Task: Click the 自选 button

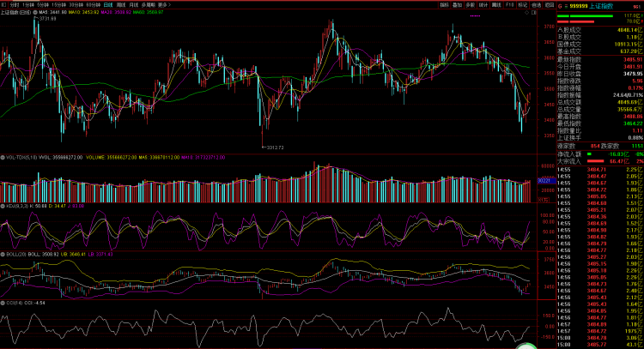Action: click(x=536, y=5)
